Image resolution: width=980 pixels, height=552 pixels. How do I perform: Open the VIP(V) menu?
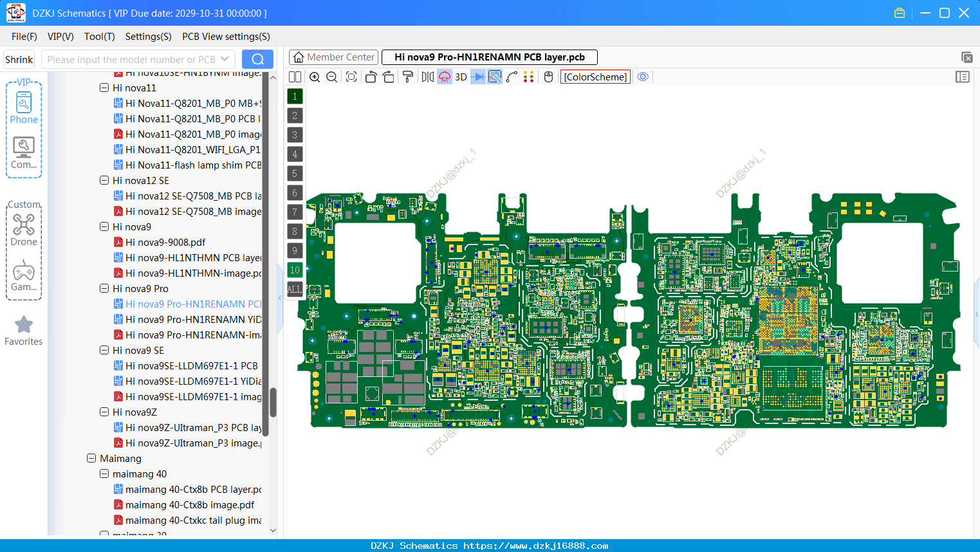click(60, 37)
